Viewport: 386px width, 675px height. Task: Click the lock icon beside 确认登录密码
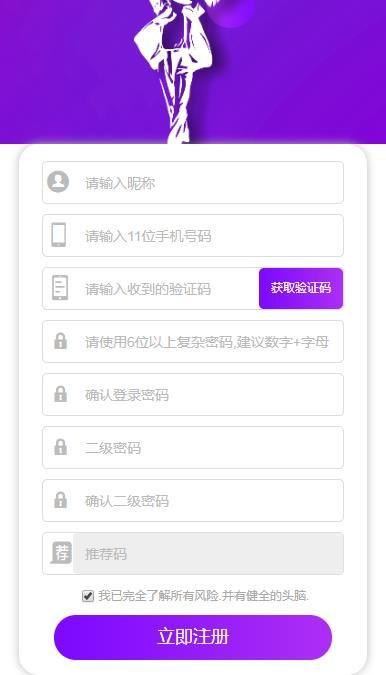click(60, 394)
